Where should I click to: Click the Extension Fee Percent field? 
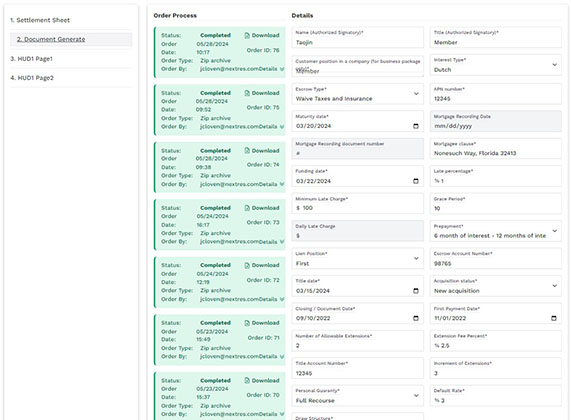495,341
